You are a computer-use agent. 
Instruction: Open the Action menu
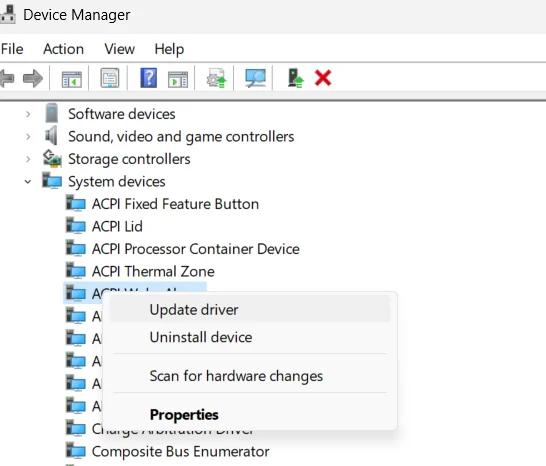click(x=63, y=49)
